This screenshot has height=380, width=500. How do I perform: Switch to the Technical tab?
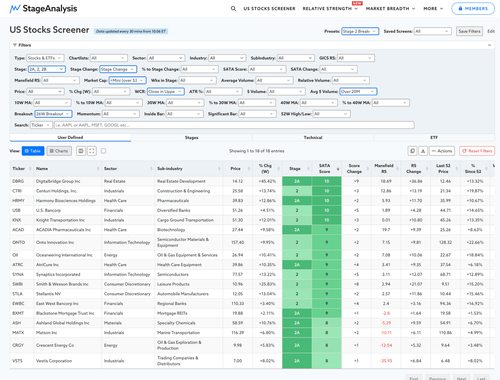click(x=313, y=137)
